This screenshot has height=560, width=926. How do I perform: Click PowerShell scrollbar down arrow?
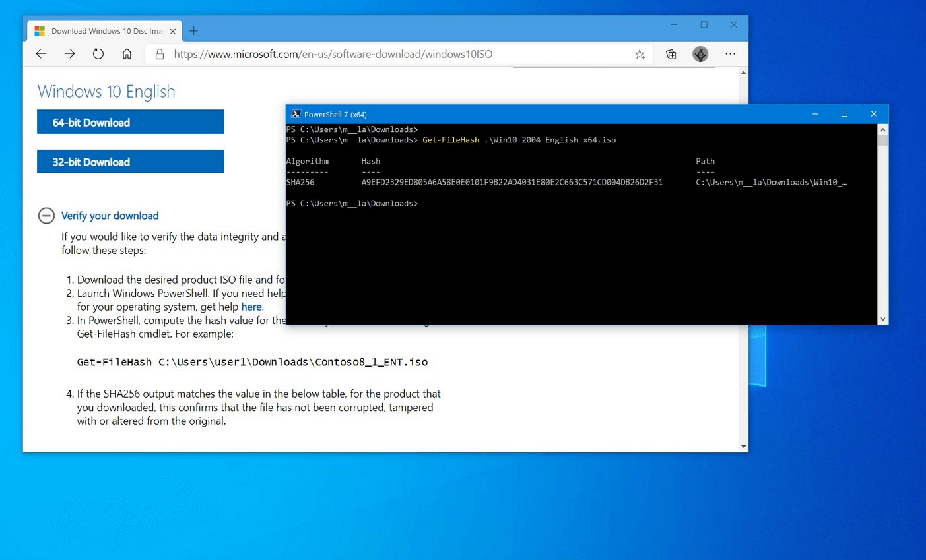[882, 319]
